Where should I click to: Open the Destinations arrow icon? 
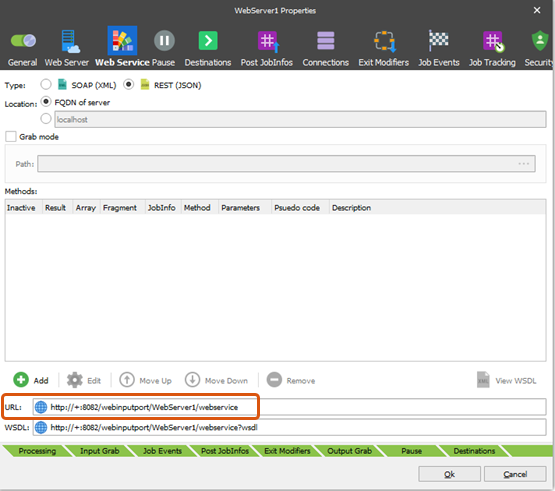[x=208, y=40]
